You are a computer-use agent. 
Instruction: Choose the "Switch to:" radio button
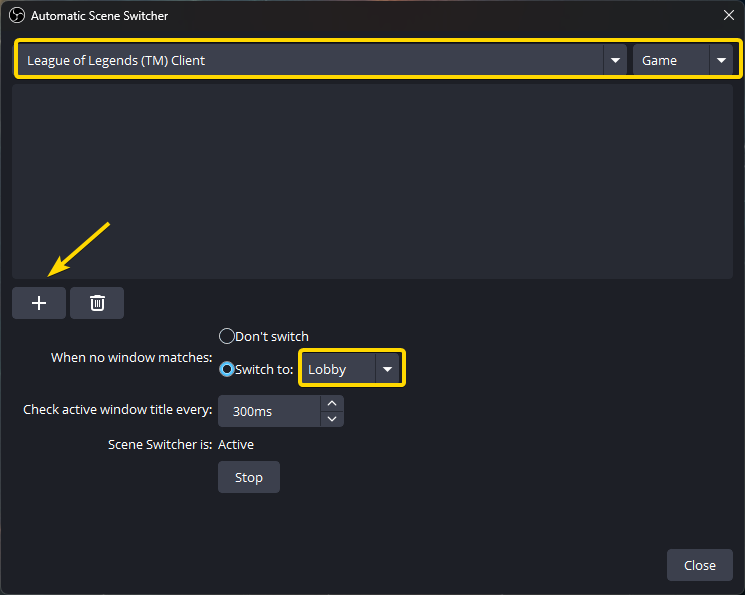click(227, 369)
